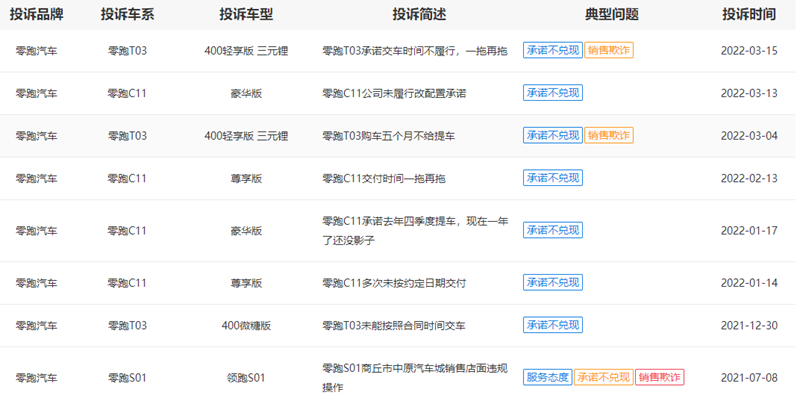The width and height of the screenshot is (800, 404).
Task: Click the 投诉车型 column header
Action: click(x=246, y=14)
